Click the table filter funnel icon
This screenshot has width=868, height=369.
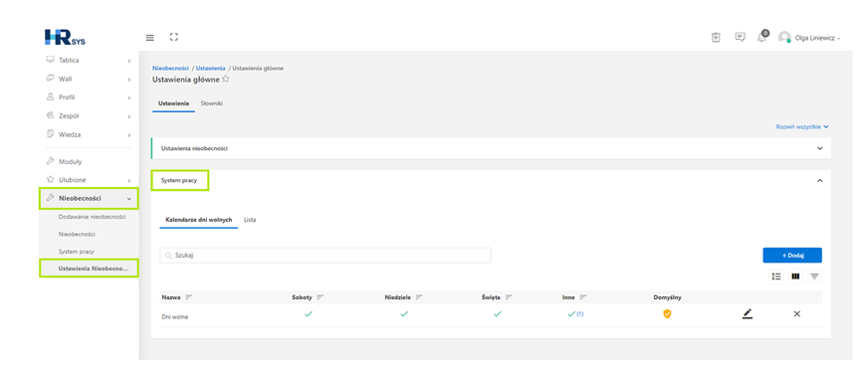click(x=814, y=277)
